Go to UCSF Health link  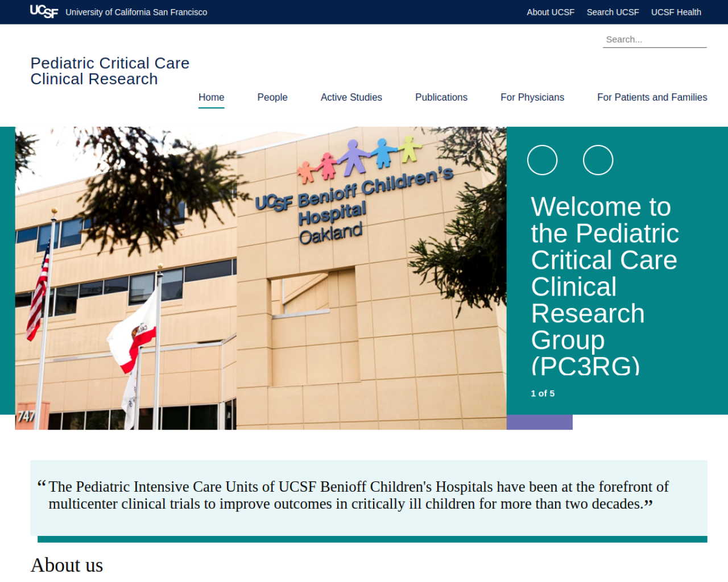tap(676, 12)
